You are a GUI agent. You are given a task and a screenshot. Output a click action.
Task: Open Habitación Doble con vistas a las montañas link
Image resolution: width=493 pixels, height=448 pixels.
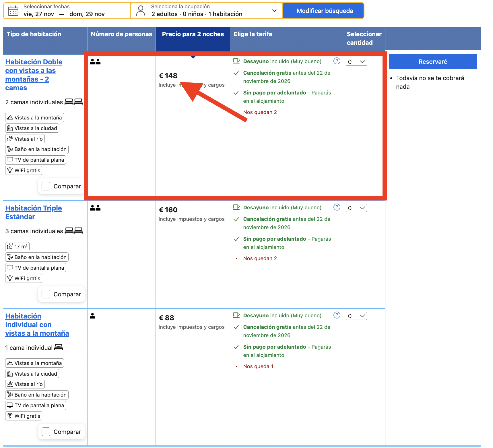point(34,75)
